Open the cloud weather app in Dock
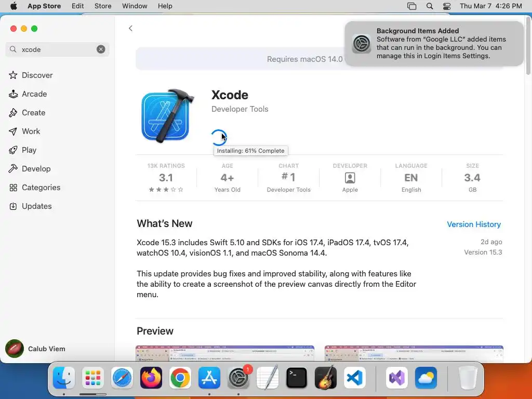Screen dimensions: 532x399 426,378
